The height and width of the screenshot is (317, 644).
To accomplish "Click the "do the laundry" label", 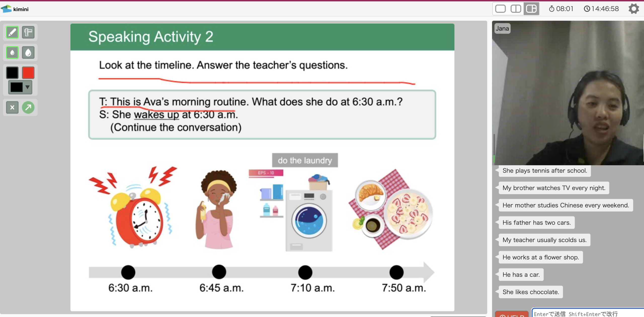I will (305, 160).
